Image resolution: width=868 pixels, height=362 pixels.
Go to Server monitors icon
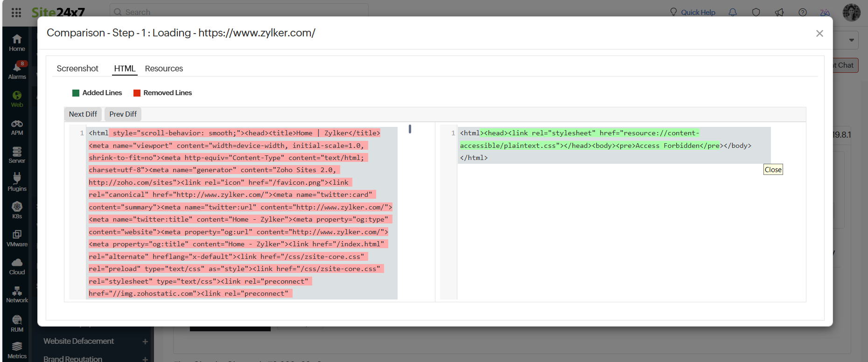[x=17, y=154]
